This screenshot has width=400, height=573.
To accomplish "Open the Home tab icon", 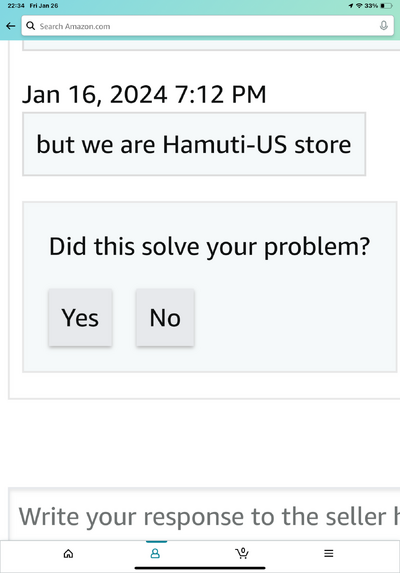I will coord(68,554).
